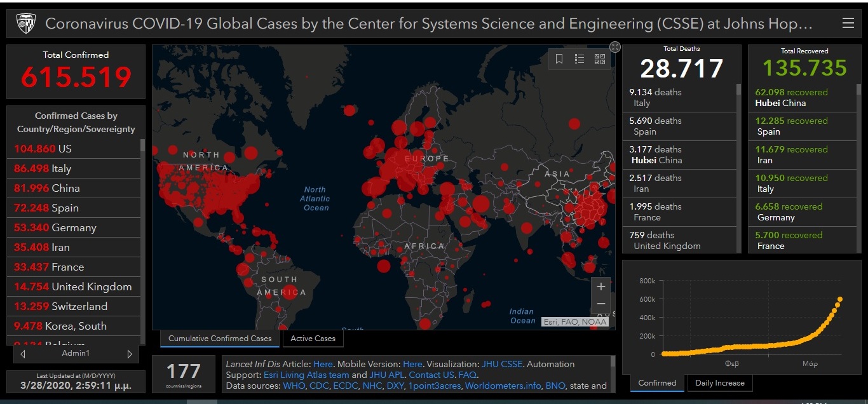Click the bookmarks icon on the map
Screen dimensions: 868x404
coord(559,59)
